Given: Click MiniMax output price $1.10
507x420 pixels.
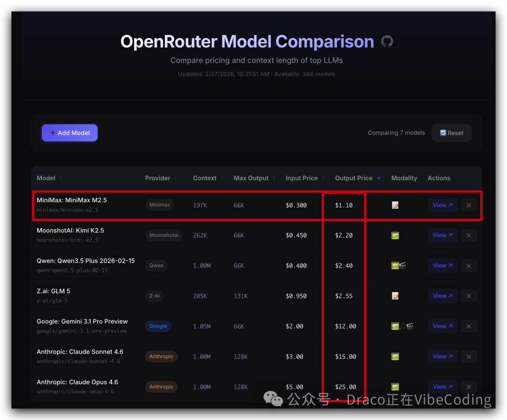Looking at the screenshot, I should coord(344,206).
